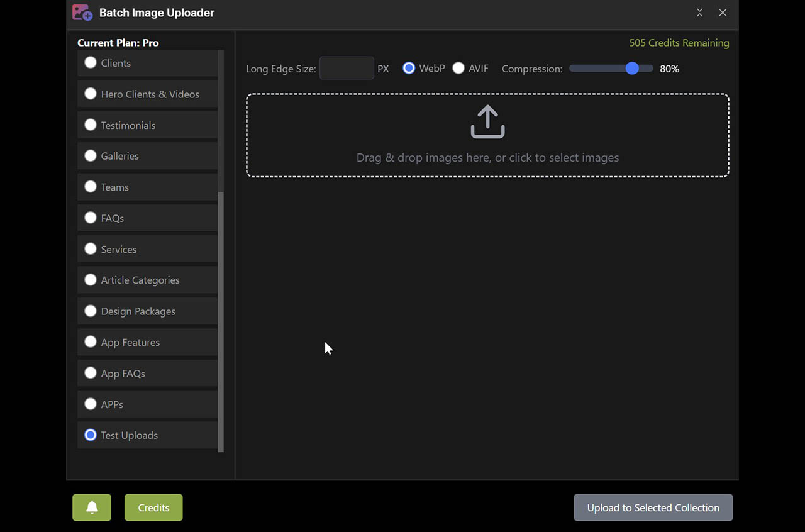Open notifications with the bell icon
This screenshot has width=805, height=532.
click(92, 507)
